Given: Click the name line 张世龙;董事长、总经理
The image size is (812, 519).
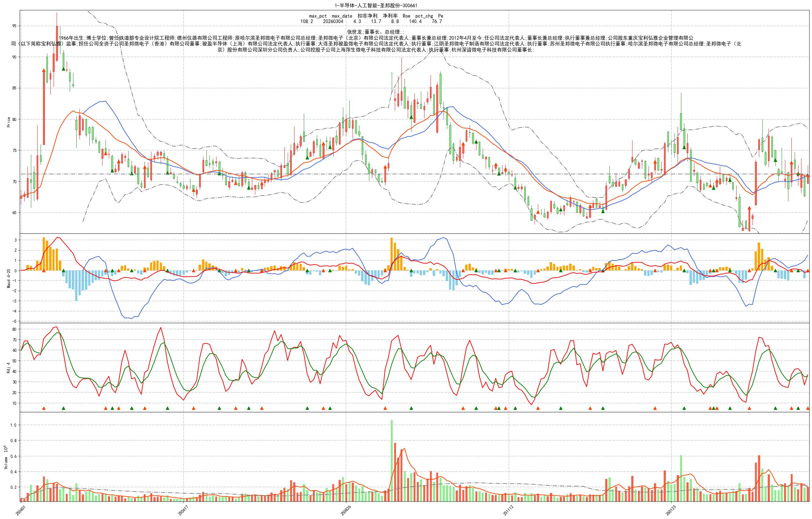Looking at the screenshot, I should [x=376, y=32].
